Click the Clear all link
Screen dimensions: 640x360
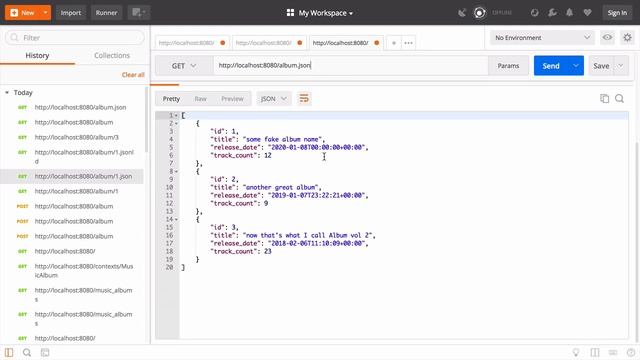pyautogui.click(x=133, y=75)
